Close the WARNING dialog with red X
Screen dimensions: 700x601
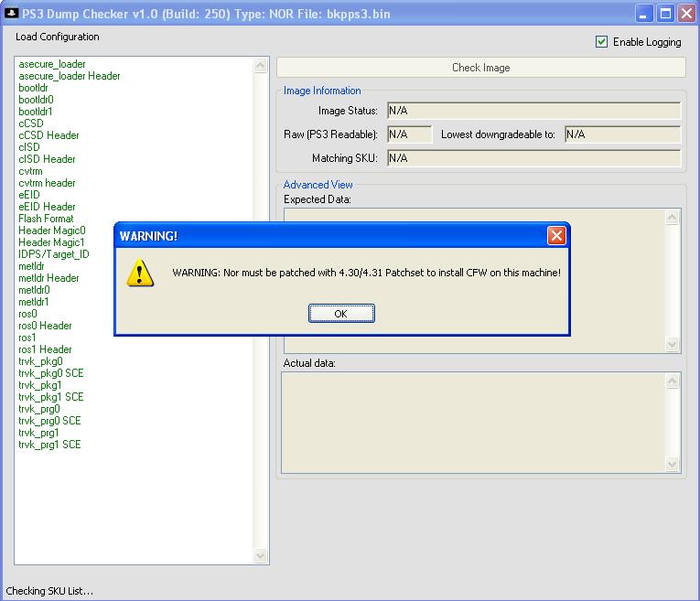tap(556, 236)
